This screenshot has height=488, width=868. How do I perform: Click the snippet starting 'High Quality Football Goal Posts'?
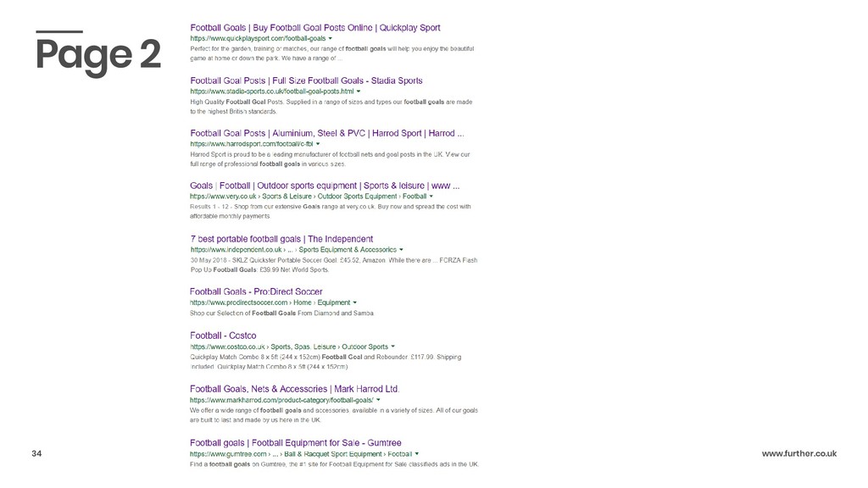coord(331,106)
